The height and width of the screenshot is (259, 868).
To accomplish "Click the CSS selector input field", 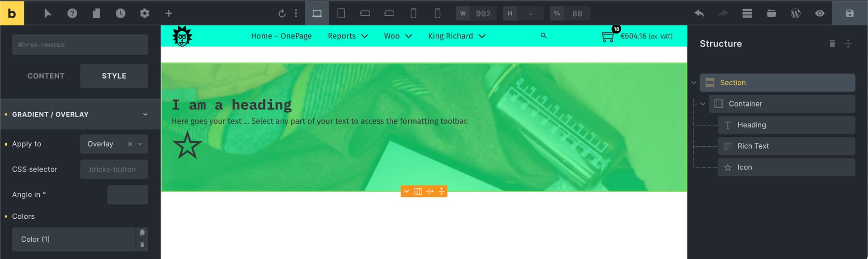I will [x=114, y=169].
